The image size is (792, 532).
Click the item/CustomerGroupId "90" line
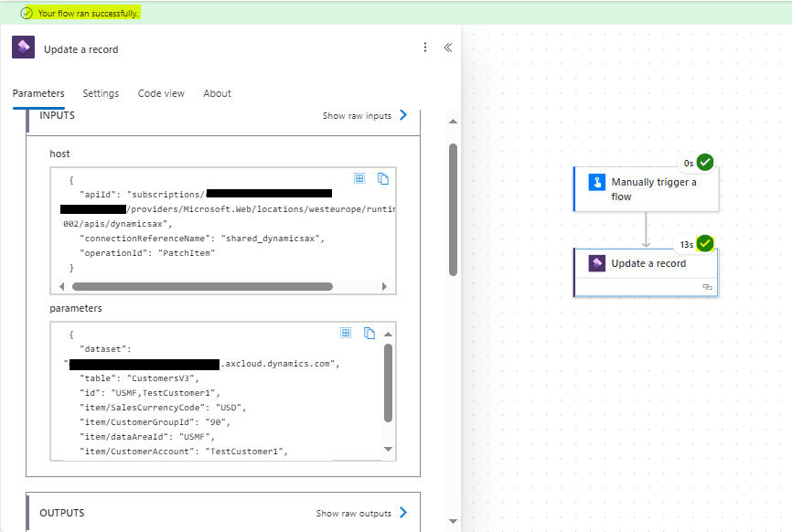click(155, 422)
